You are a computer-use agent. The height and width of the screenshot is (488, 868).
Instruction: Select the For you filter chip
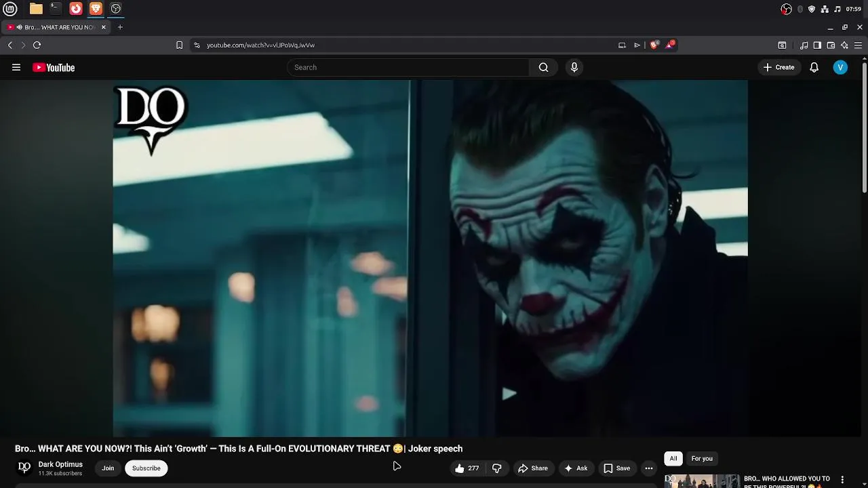[702, 459]
